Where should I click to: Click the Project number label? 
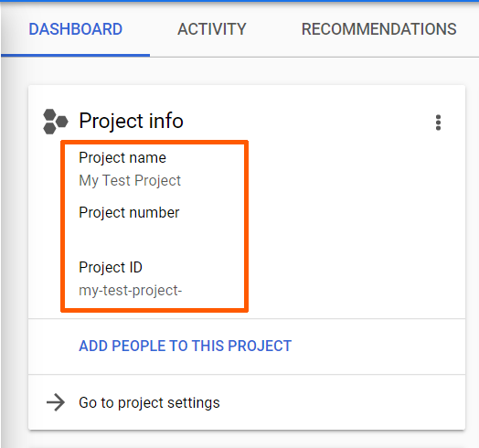pyautogui.click(x=129, y=213)
